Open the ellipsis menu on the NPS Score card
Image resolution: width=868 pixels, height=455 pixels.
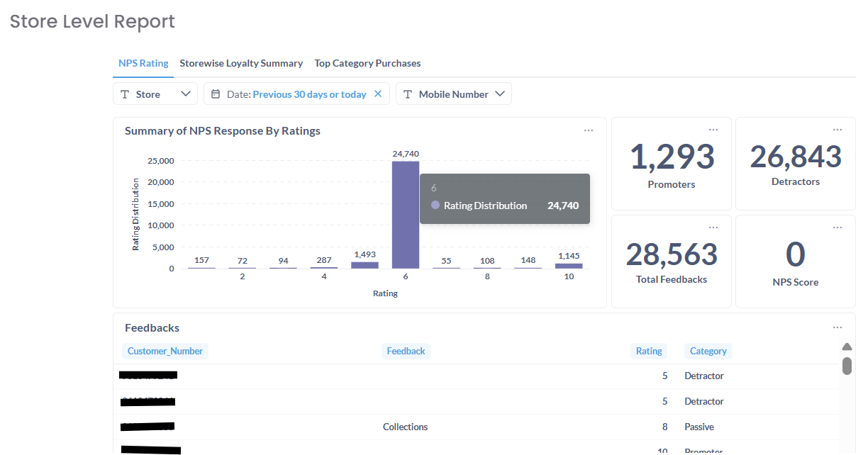(838, 227)
